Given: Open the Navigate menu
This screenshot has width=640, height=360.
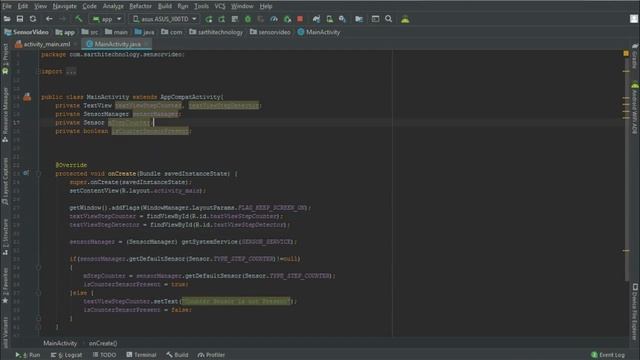Looking at the screenshot, I should pos(64,6).
